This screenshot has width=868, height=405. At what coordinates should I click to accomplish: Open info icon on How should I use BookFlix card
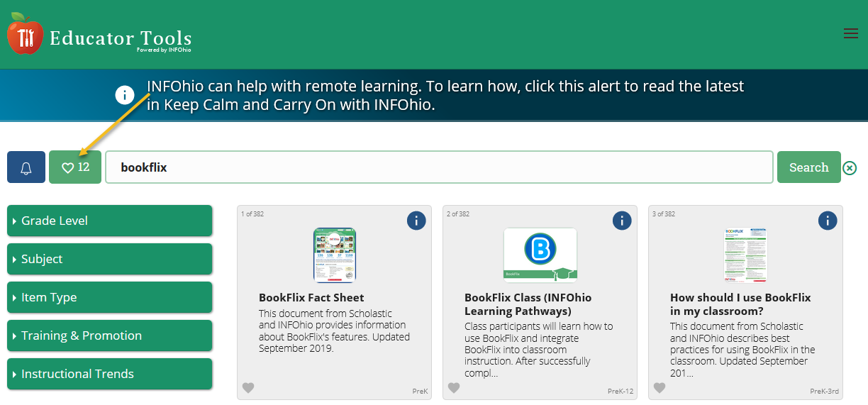click(828, 221)
